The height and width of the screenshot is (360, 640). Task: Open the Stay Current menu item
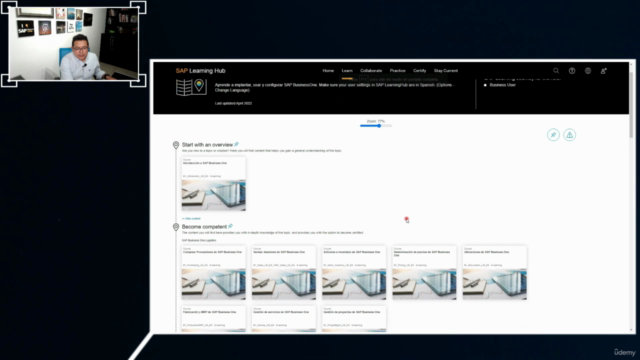tap(446, 71)
